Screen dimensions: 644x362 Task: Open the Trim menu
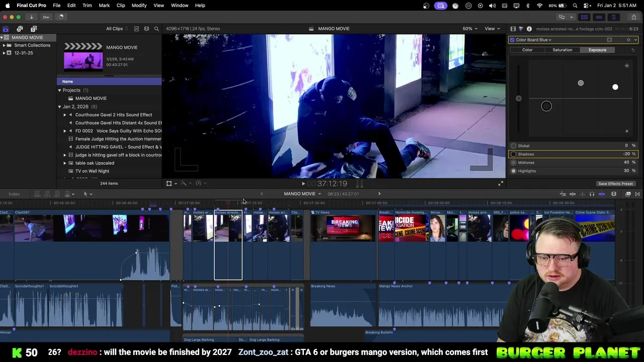[x=87, y=5]
